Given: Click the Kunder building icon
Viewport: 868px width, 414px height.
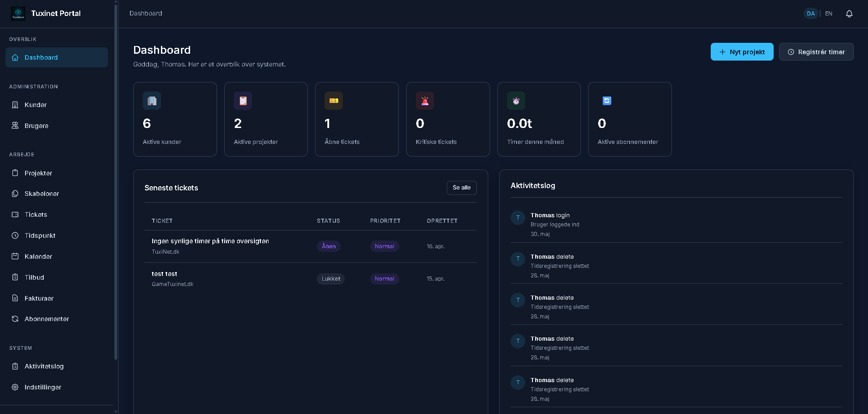Looking at the screenshot, I should [15, 105].
